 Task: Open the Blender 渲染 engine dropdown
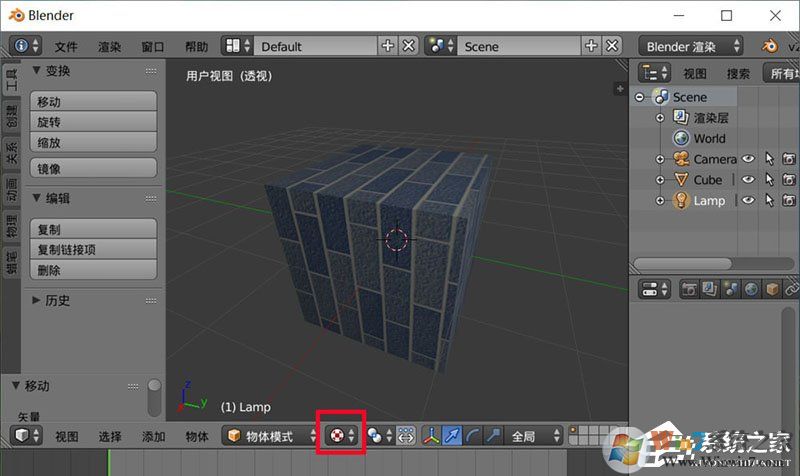(691, 46)
